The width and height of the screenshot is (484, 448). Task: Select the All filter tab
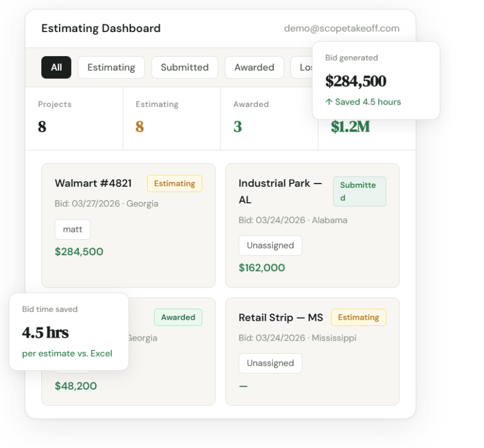coord(56,67)
